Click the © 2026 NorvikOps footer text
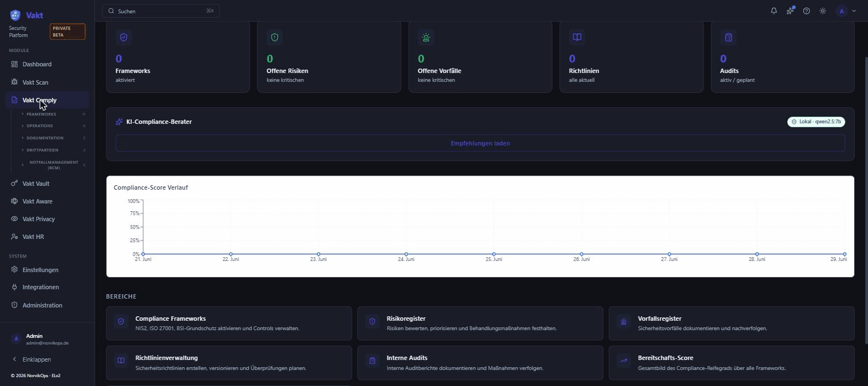The width and height of the screenshot is (868, 386). pyautogui.click(x=35, y=376)
